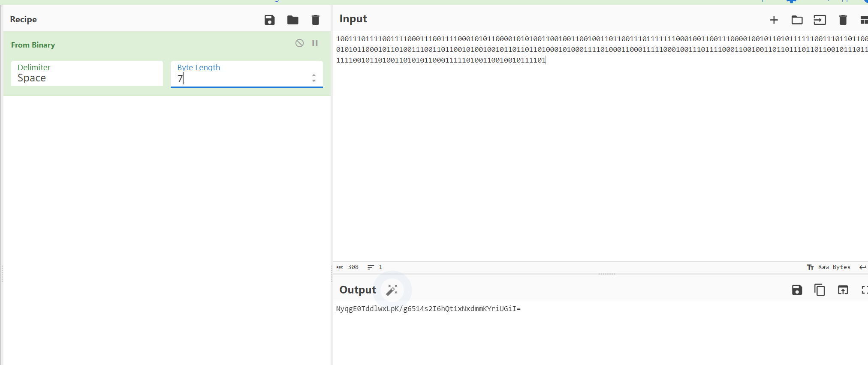Open the Delimiter dropdown set to Space

pos(87,73)
